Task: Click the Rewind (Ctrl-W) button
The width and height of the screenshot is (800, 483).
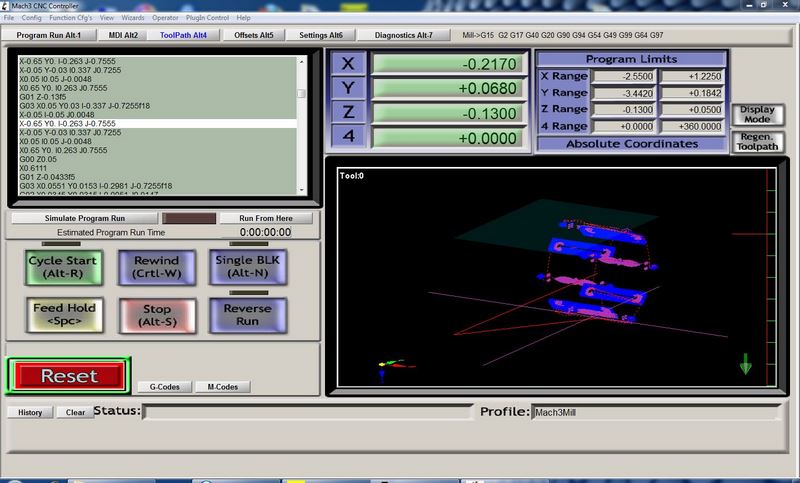Action: pyautogui.click(x=156, y=267)
